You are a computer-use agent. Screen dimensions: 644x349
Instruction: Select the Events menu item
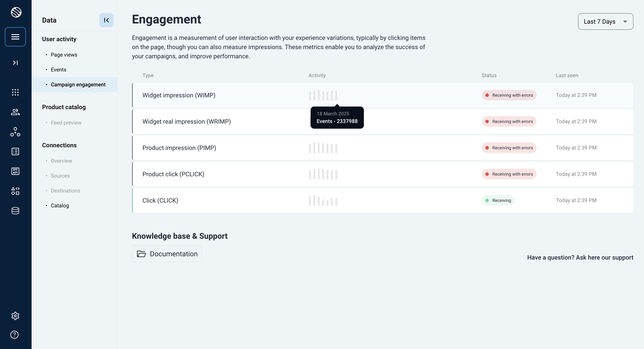59,70
